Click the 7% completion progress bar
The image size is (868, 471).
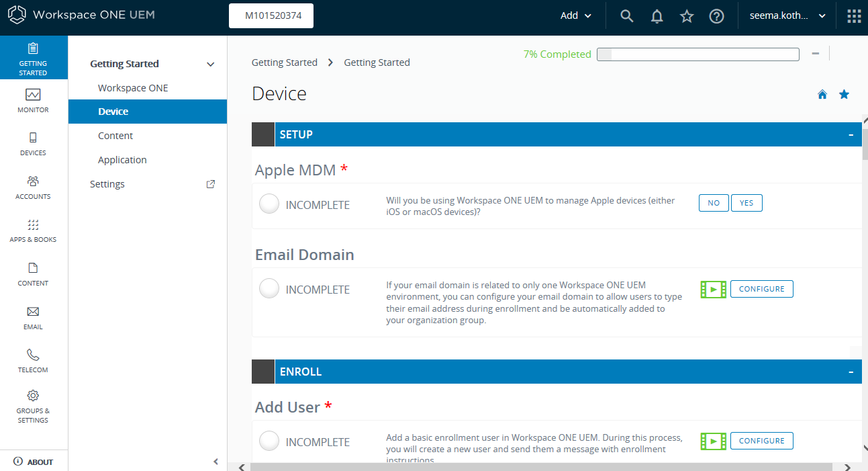(x=698, y=54)
